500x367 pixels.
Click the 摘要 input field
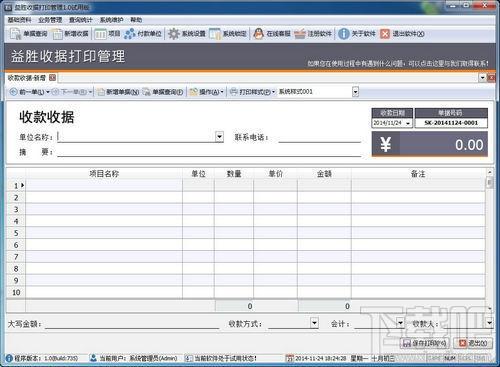[x=209, y=152]
